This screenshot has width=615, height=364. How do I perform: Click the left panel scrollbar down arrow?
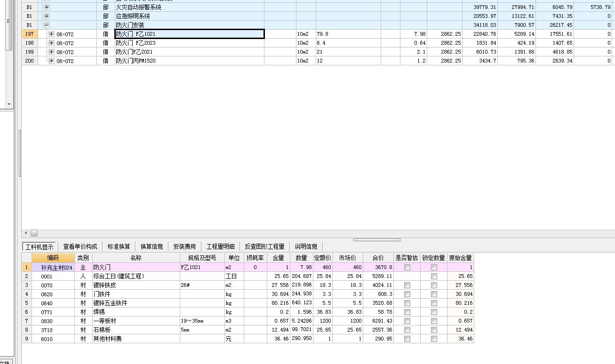[8, 104]
